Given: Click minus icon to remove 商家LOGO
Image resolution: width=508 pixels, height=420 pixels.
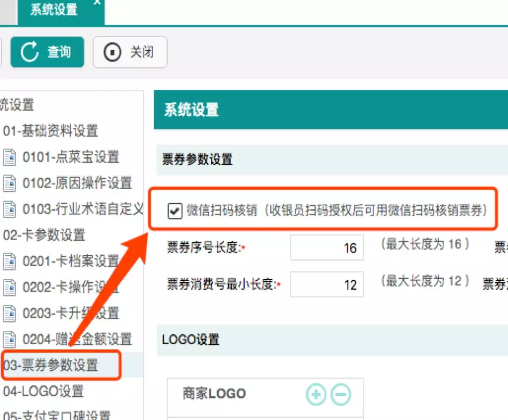Looking at the screenshot, I should 341,394.
